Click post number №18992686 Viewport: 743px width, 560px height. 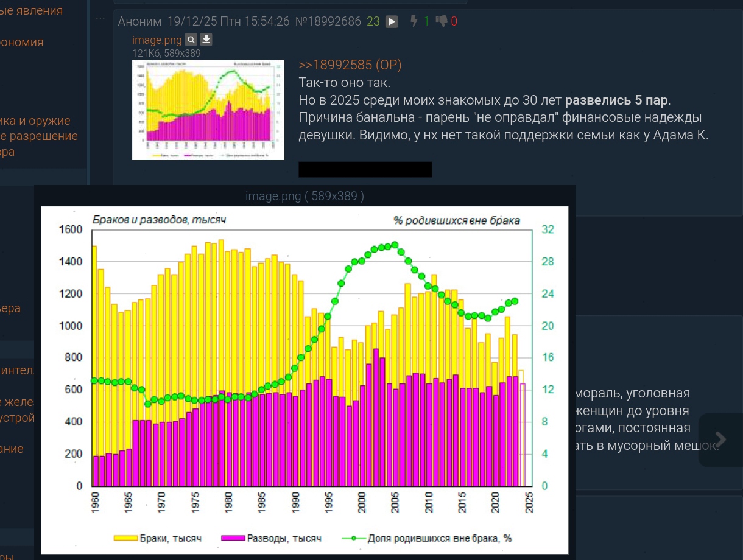tap(328, 22)
